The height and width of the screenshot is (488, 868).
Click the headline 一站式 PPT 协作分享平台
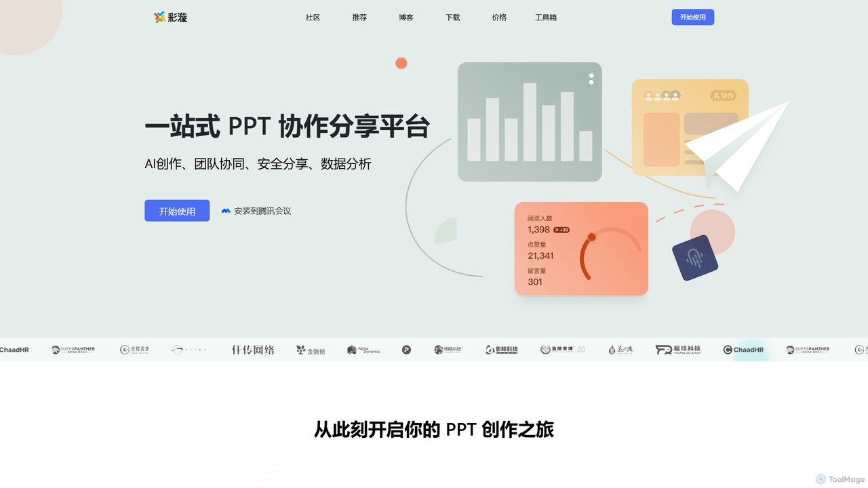coord(287,127)
